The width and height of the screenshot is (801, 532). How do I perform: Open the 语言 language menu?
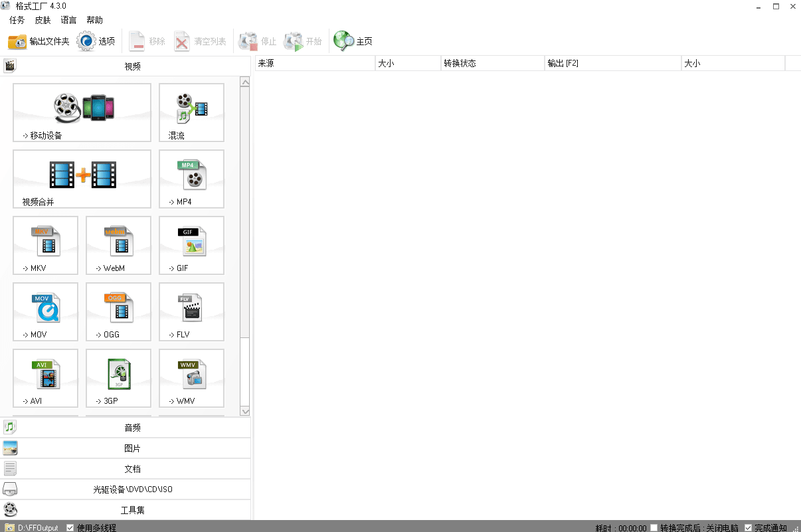point(68,20)
